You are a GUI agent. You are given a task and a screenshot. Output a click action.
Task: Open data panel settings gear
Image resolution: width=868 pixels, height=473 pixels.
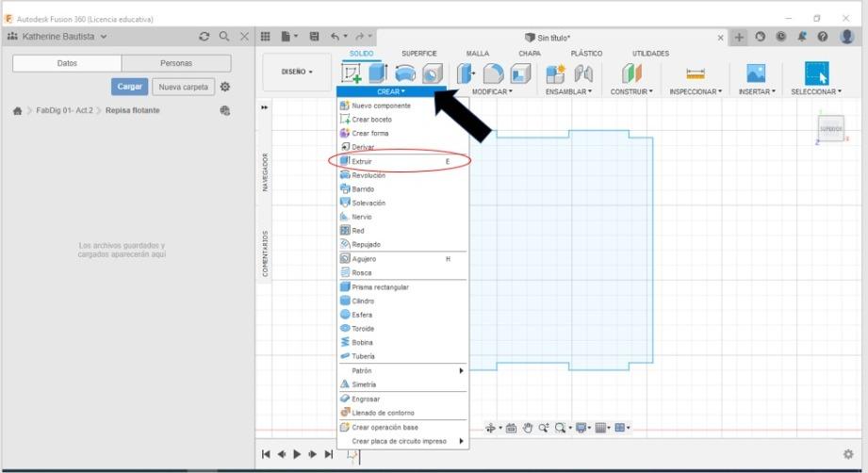224,87
